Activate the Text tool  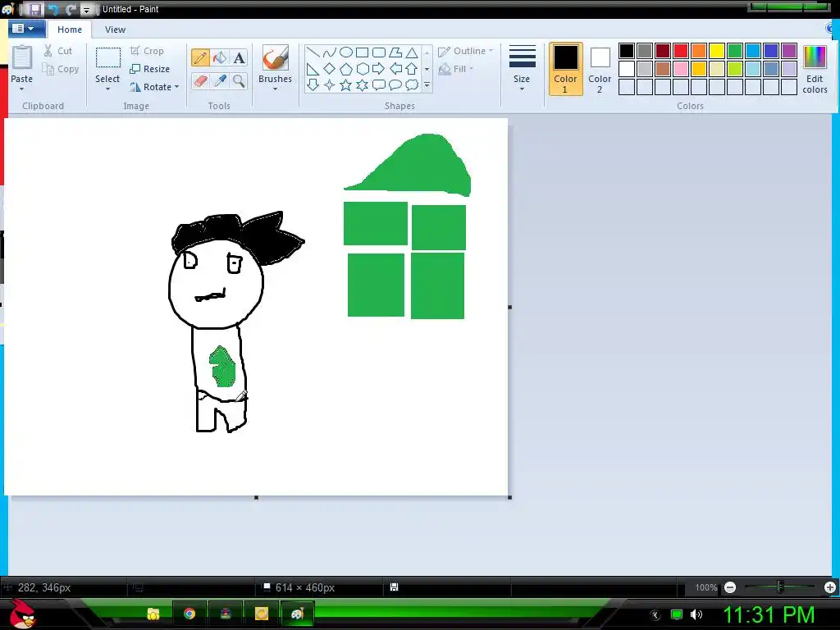click(x=239, y=57)
